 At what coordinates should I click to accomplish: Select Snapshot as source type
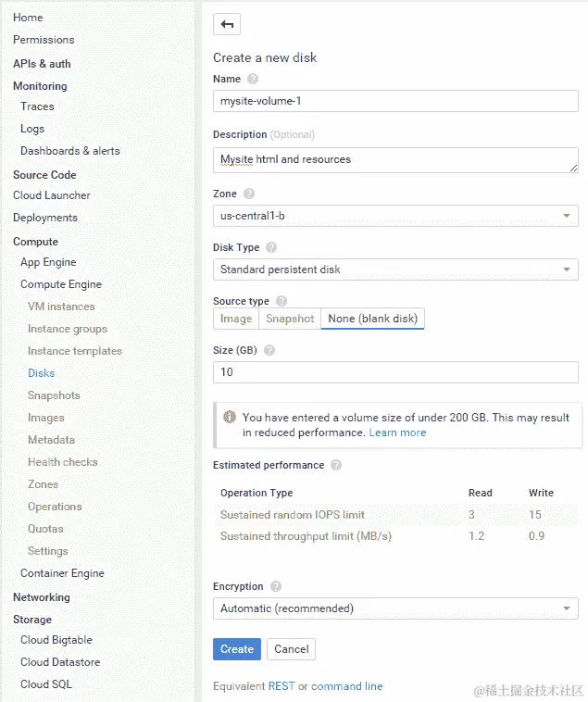click(290, 319)
